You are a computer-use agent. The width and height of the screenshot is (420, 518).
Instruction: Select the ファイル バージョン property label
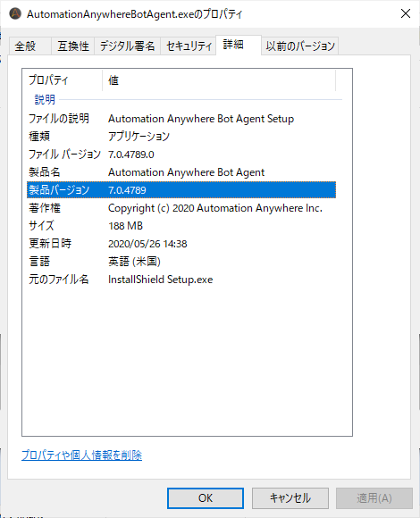point(64,155)
